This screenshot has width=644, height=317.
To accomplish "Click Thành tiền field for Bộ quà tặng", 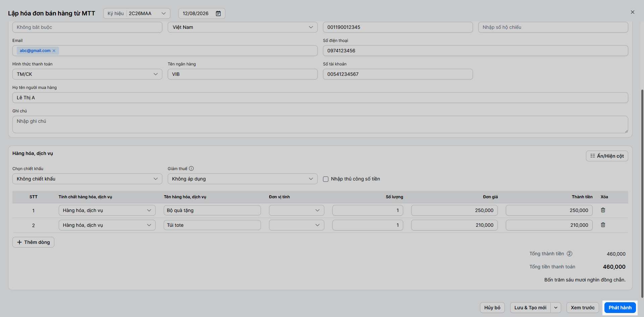I will [x=549, y=210].
